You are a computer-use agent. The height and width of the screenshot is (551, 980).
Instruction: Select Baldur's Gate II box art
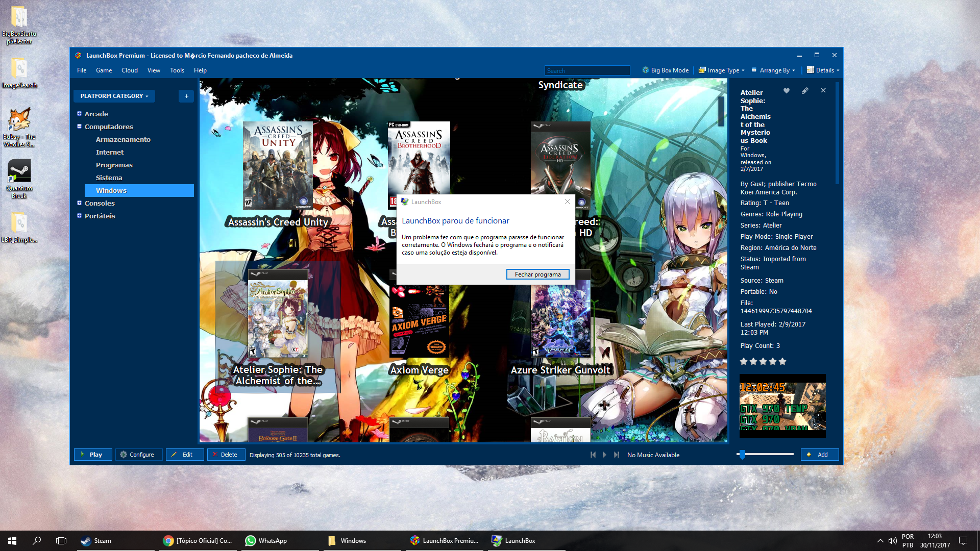click(x=278, y=430)
